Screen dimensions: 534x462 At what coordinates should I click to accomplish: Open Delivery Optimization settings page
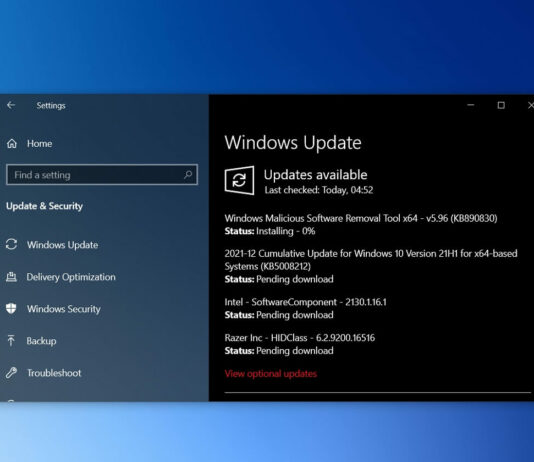(x=71, y=277)
